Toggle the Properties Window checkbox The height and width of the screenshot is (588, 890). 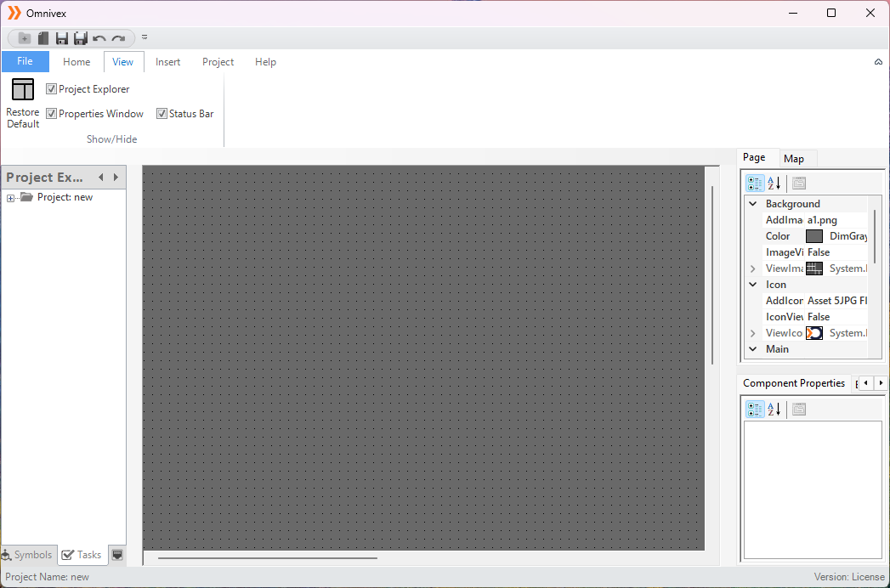coord(51,114)
